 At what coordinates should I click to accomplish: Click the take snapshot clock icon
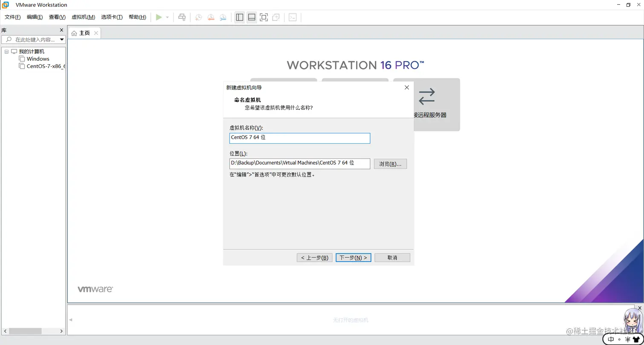[x=198, y=17]
